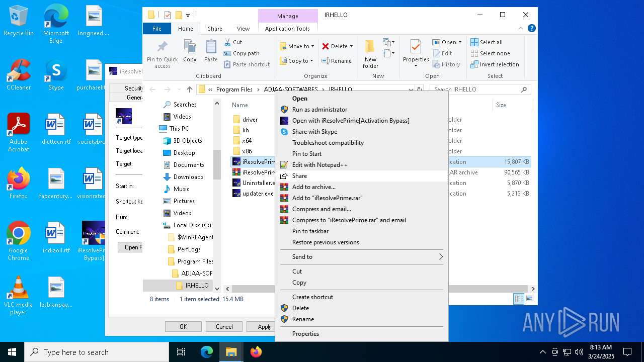Expand the Send to submenu arrow

(440, 257)
